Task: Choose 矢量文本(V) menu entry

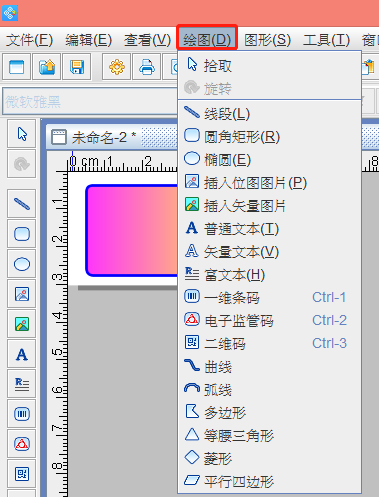Action: pos(270,251)
